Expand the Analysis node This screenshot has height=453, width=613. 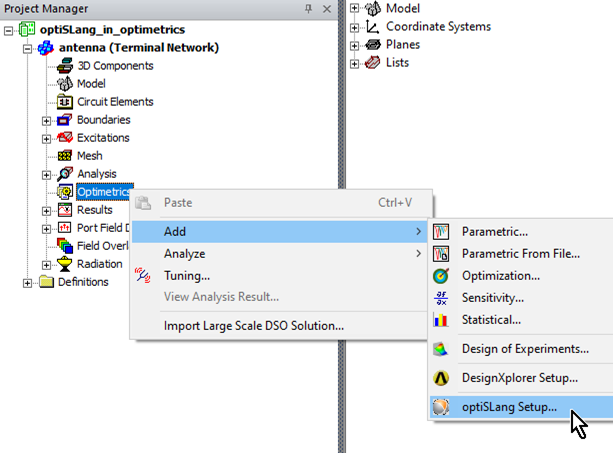tap(46, 175)
